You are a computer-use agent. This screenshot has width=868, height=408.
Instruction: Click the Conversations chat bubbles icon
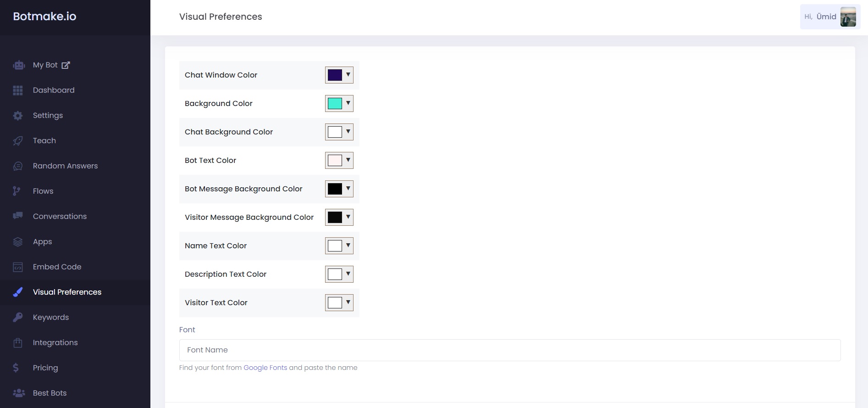click(x=18, y=216)
